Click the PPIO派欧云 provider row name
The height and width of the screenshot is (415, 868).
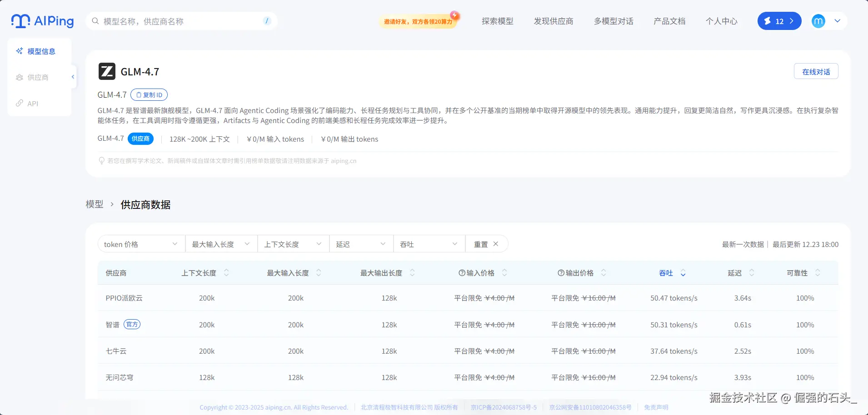click(124, 298)
